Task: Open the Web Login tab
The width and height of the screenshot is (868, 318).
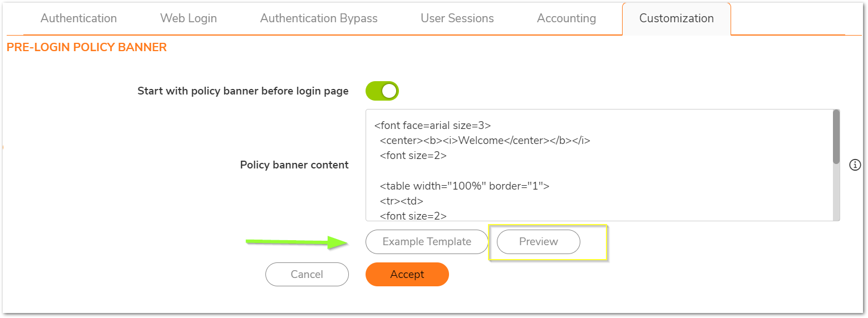Action: 189,18
